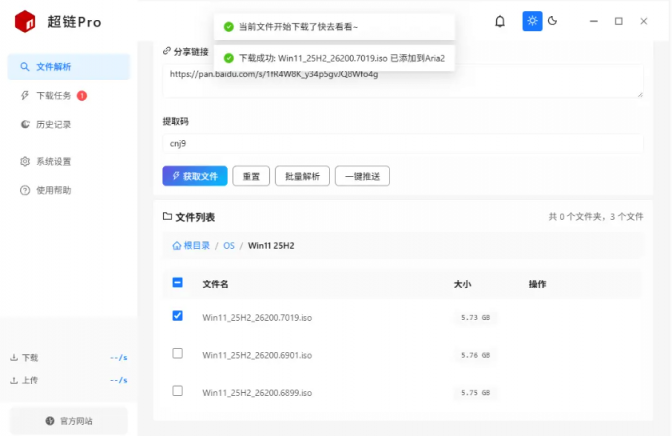Click the 一键推送 button
The image size is (672, 436).
coord(362,176)
